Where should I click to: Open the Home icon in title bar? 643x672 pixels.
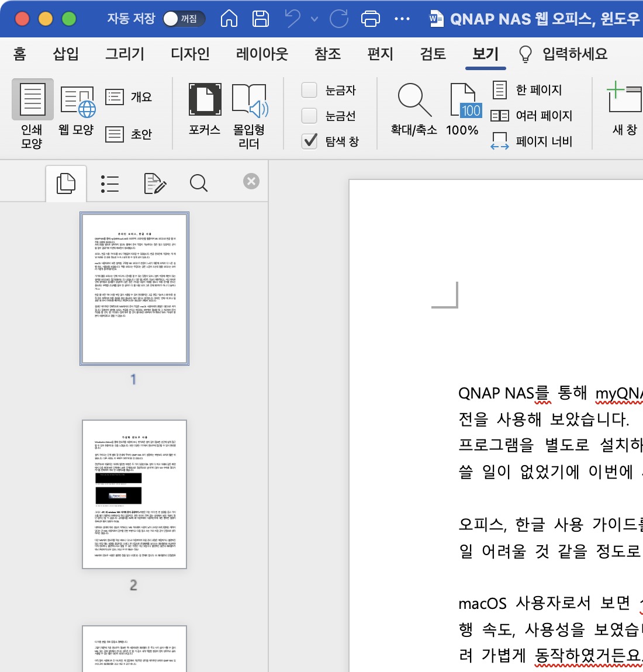229,19
